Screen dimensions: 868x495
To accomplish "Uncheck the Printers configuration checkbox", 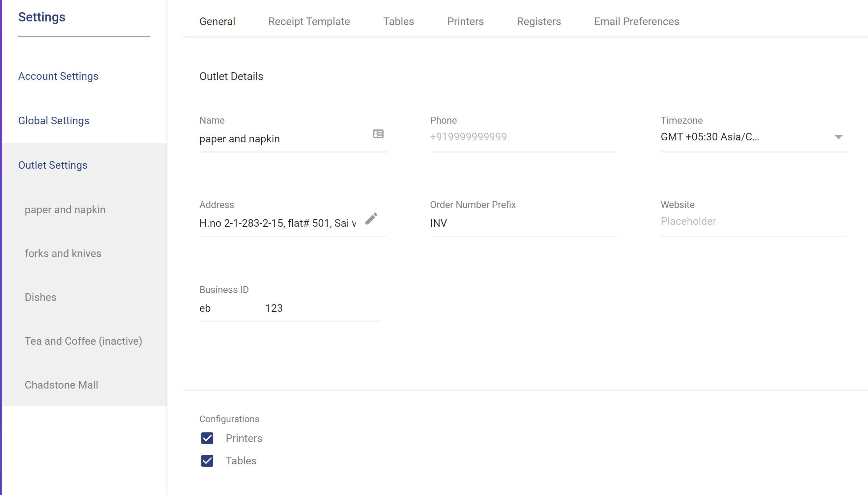I will [207, 438].
